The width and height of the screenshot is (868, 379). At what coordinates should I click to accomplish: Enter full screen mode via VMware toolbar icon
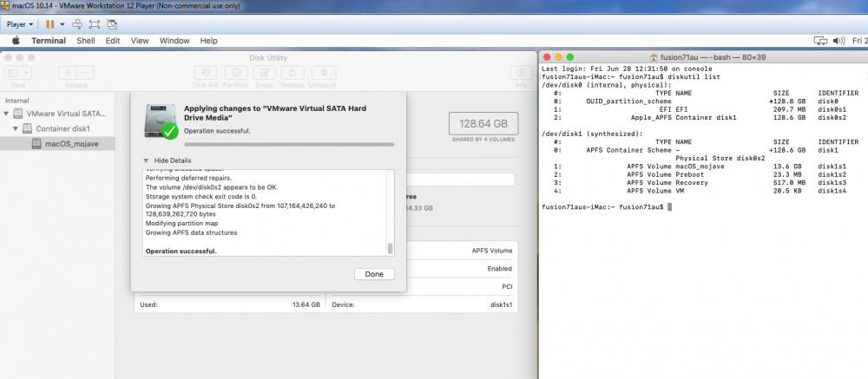click(95, 24)
